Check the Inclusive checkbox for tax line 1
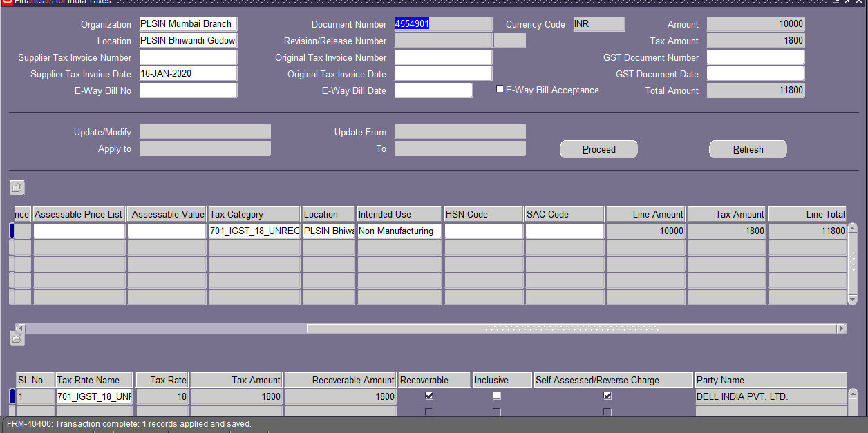The image size is (868, 433). point(496,395)
